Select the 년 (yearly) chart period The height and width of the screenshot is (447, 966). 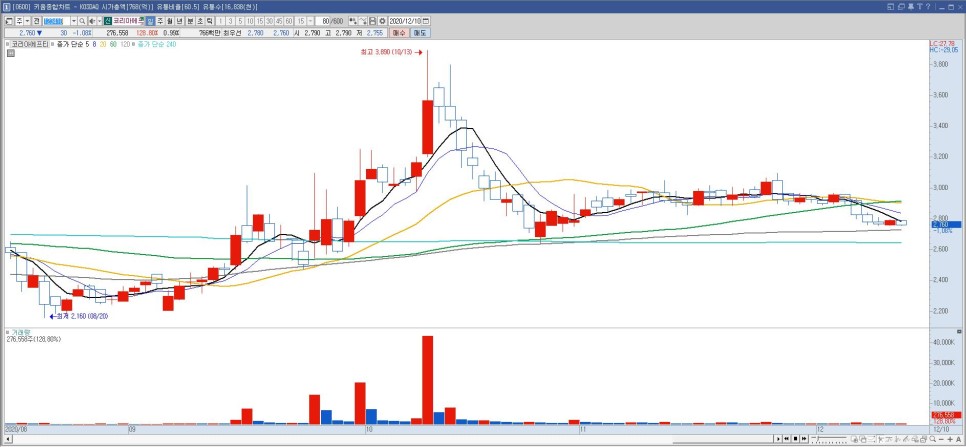coord(179,21)
